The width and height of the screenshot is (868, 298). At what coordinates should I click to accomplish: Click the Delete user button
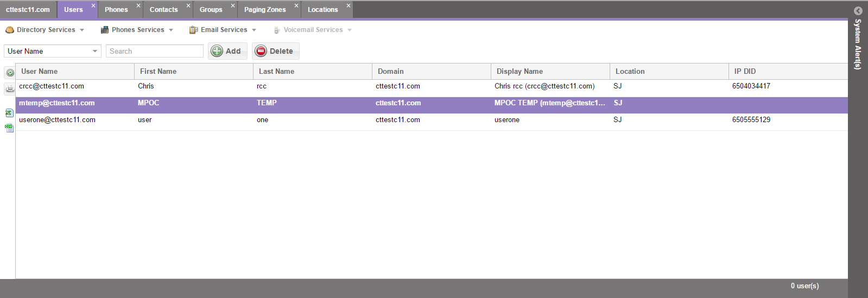(x=275, y=51)
